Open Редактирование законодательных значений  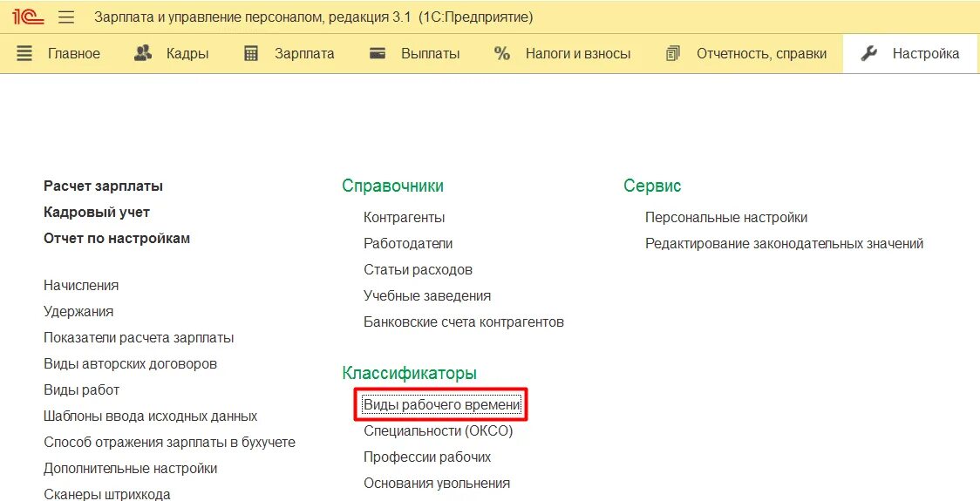(785, 244)
